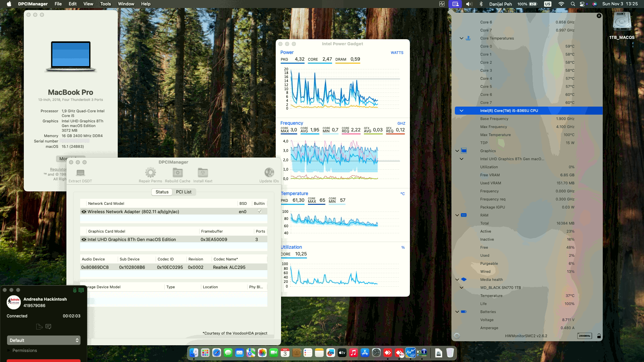Collapse the WD_BLACK SN770 1TB subsection
644x362 pixels.
(x=462, y=288)
